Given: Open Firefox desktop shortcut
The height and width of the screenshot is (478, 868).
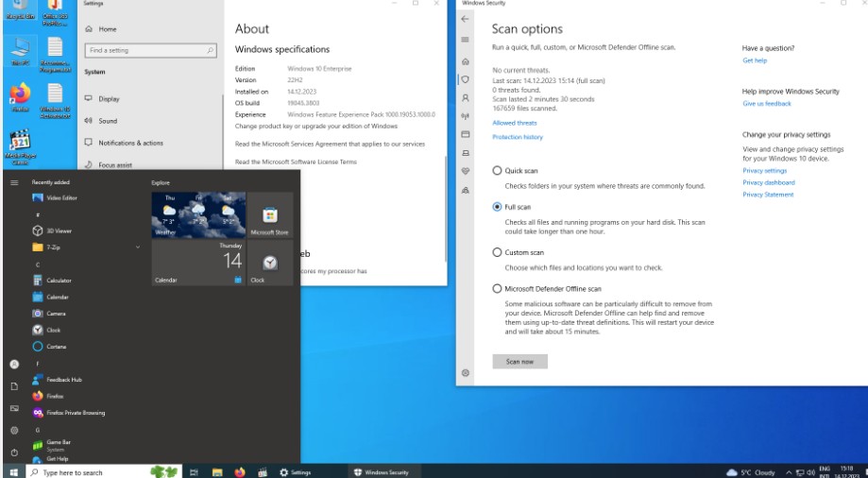Looking at the screenshot, I should [20, 97].
